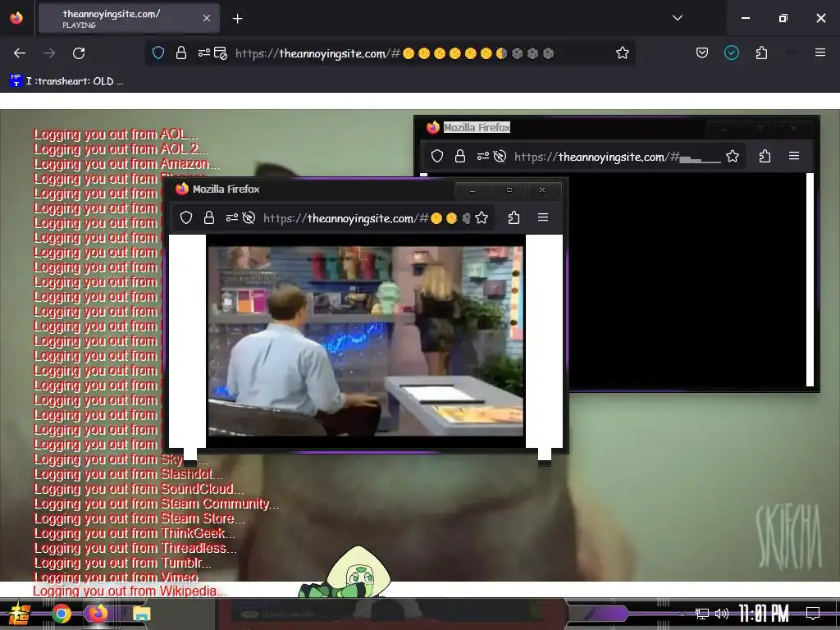Open extensions icon in back popup window
This screenshot has width=840, height=630.
pos(765,156)
